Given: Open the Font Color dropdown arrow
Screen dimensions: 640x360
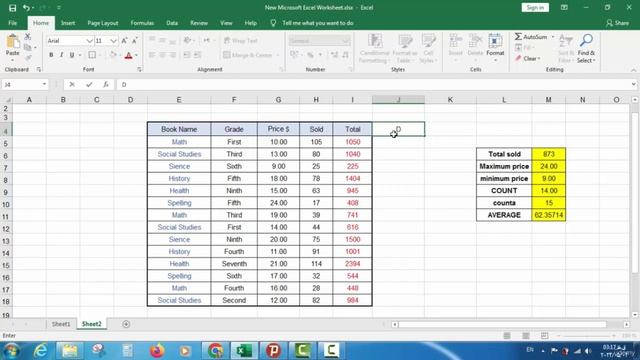Looking at the screenshot, I should point(136,55).
